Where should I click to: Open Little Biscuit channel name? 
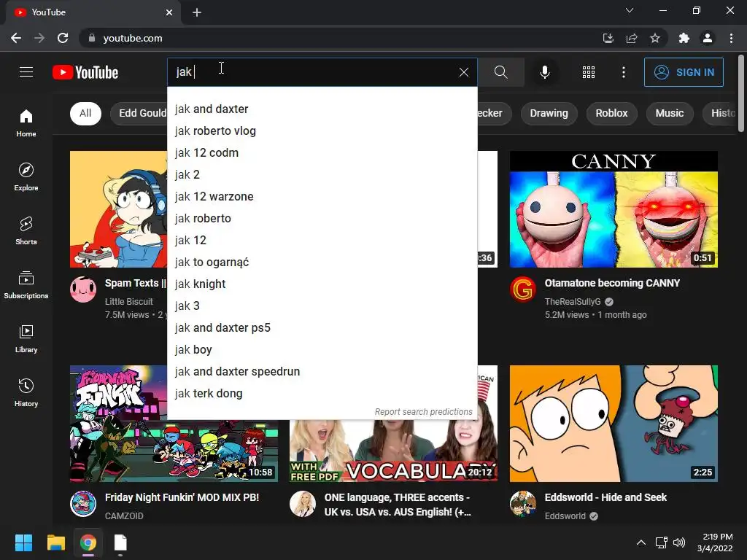(x=128, y=302)
